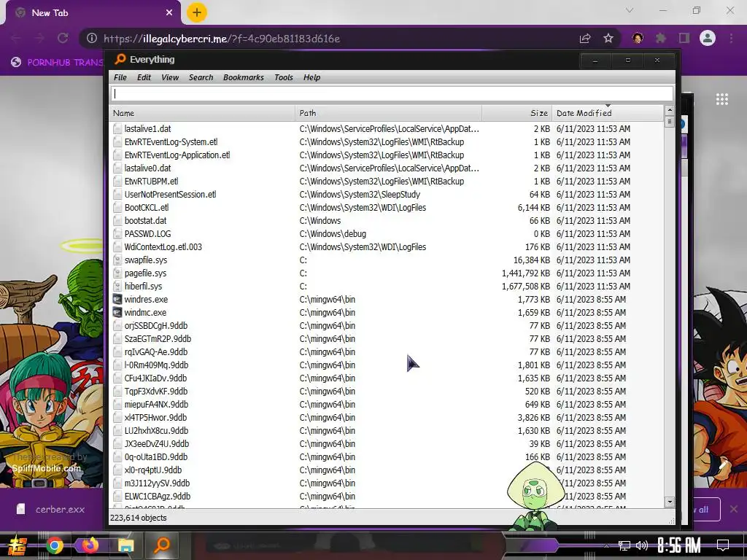Select the ELWC1CBAgz.9ddb file
747x560 pixels.
tap(158, 496)
